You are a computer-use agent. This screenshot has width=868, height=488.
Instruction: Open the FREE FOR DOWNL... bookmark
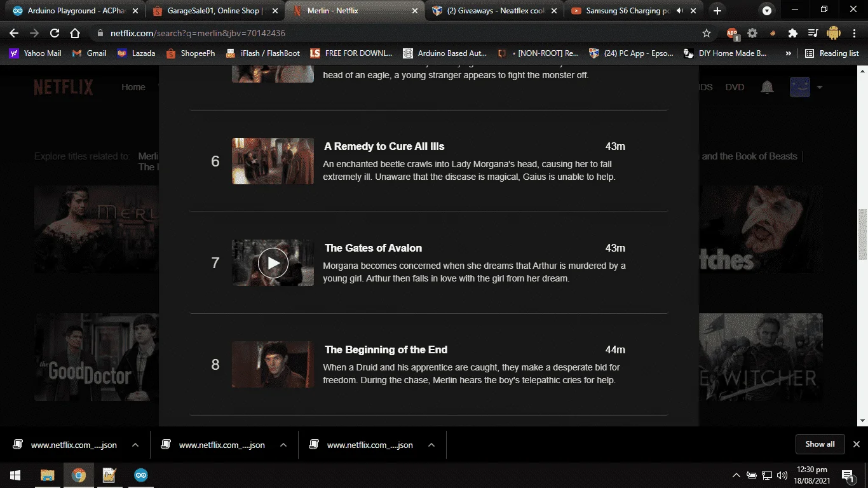[x=351, y=53]
